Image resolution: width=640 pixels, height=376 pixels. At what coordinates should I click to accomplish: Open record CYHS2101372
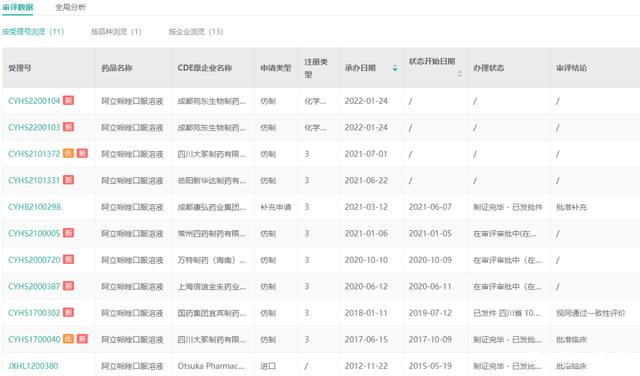coord(34,154)
